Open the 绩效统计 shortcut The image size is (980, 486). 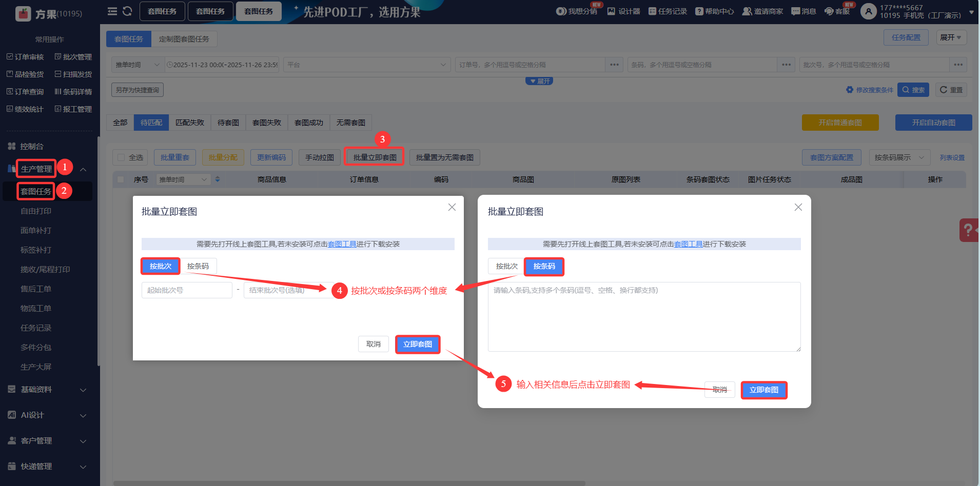point(25,109)
